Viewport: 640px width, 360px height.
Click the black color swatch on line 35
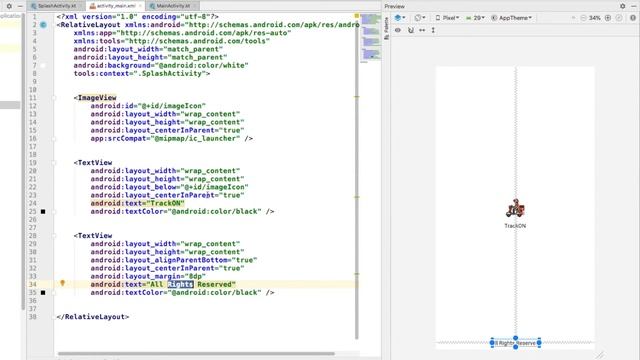coord(43,293)
